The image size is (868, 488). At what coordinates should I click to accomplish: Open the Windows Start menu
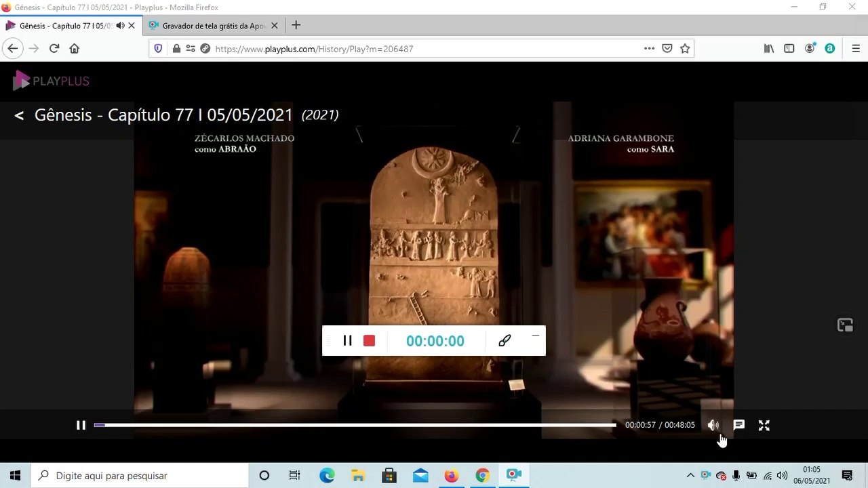pos(15,475)
